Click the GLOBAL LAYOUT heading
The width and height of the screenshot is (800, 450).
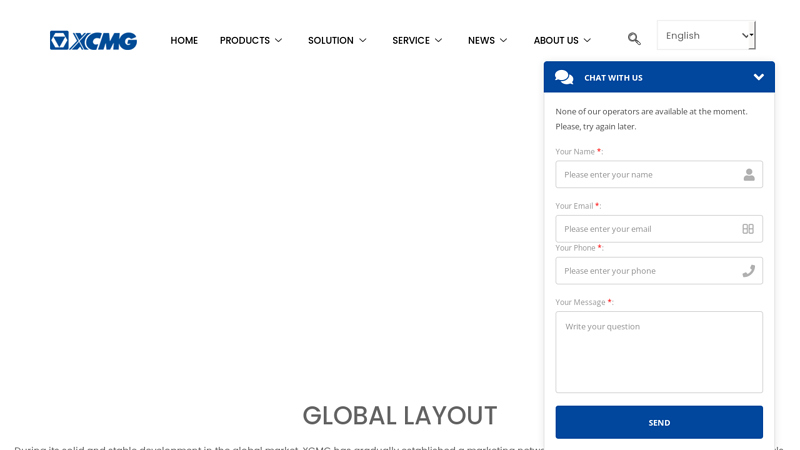point(399,415)
